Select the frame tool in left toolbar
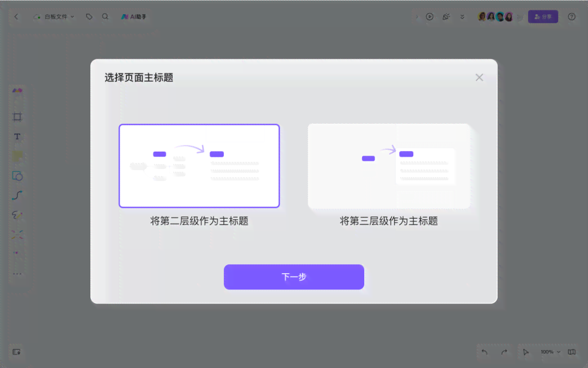The width and height of the screenshot is (588, 368). coord(17,117)
